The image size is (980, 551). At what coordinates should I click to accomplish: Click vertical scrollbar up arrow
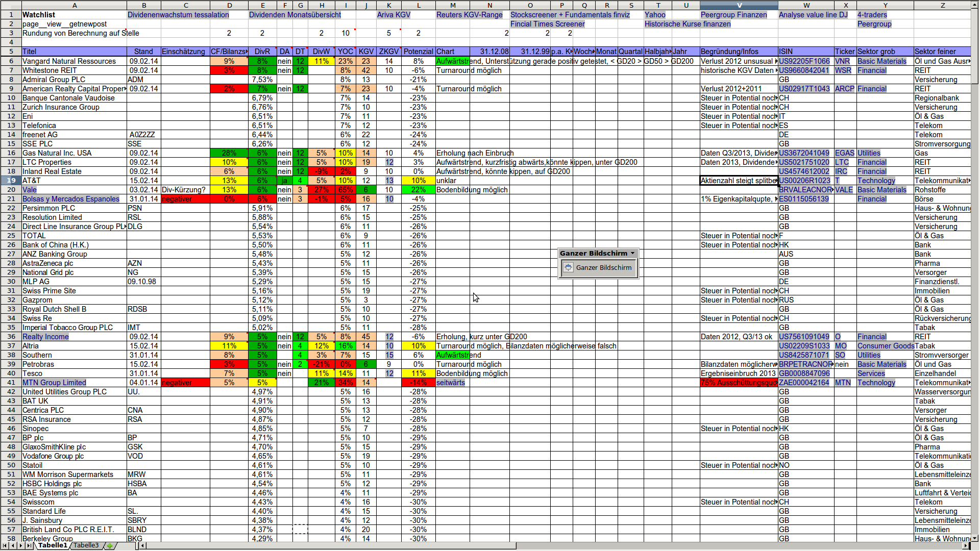pos(975,5)
